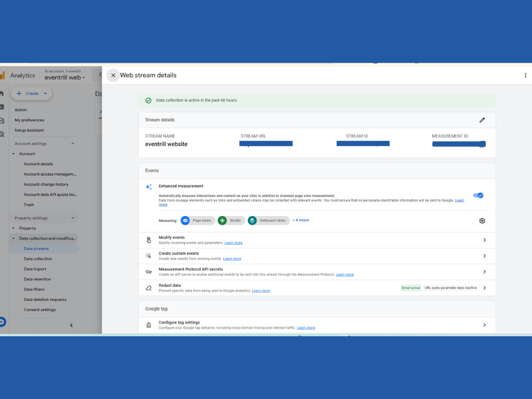Toggle Enhanced measurement switch off
This screenshot has height=399, width=532.
pos(478,195)
